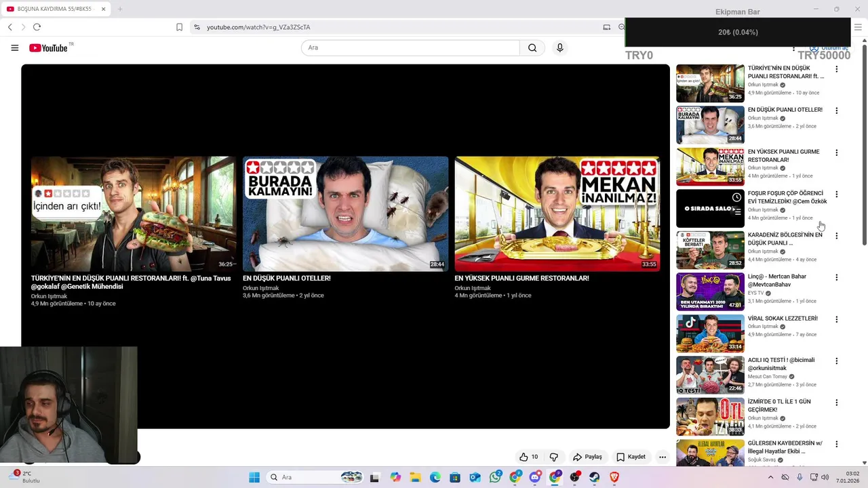Open sidebar thumbnail for Linç@ Mertcan Bahar
Screen dimensions: 868x488
point(710,291)
